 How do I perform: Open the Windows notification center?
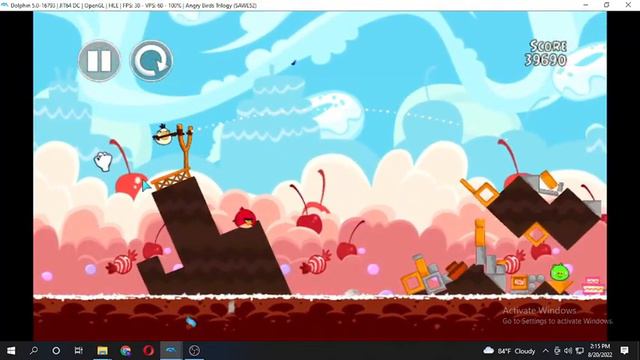click(x=624, y=351)
